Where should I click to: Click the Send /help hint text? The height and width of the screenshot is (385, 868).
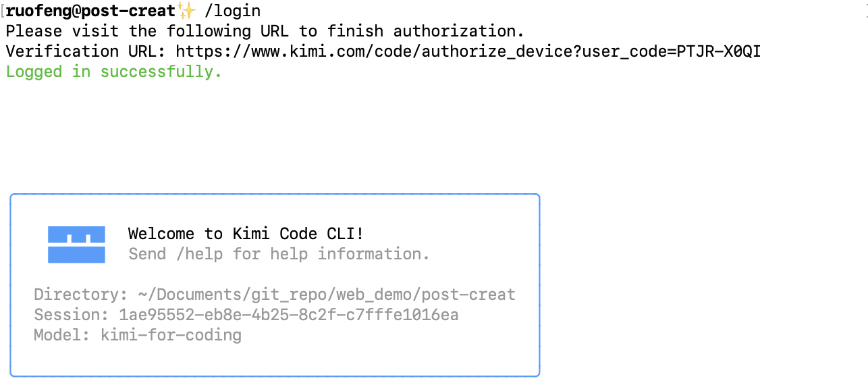pyautogui.click(x=279, y=254)
